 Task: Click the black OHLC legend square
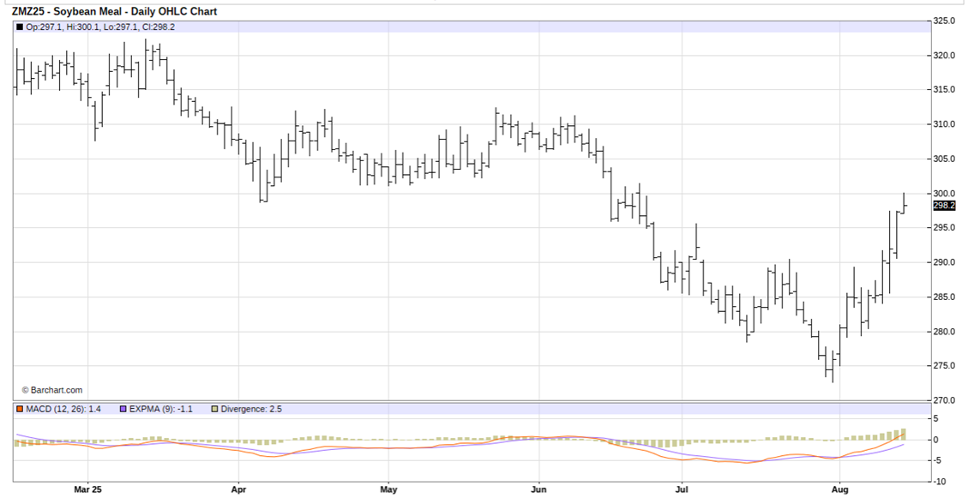click(20, 27)
